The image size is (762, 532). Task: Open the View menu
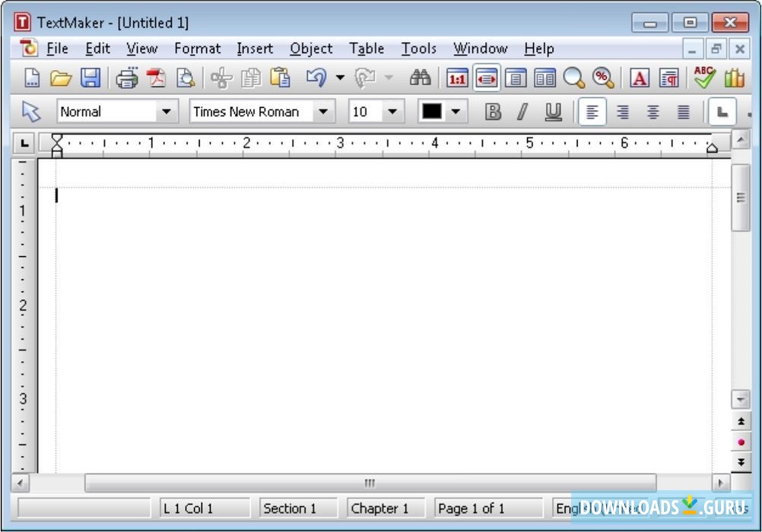coord(142,49)
